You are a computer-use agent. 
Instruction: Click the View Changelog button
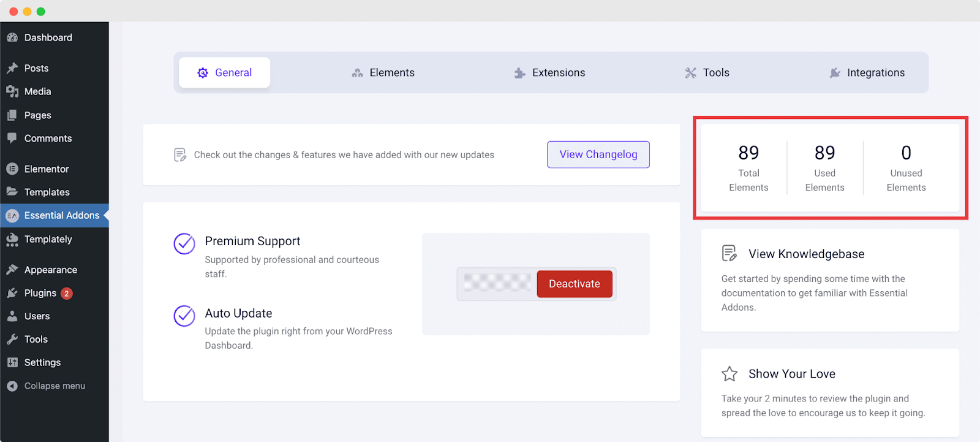click(x=598, y=154)
